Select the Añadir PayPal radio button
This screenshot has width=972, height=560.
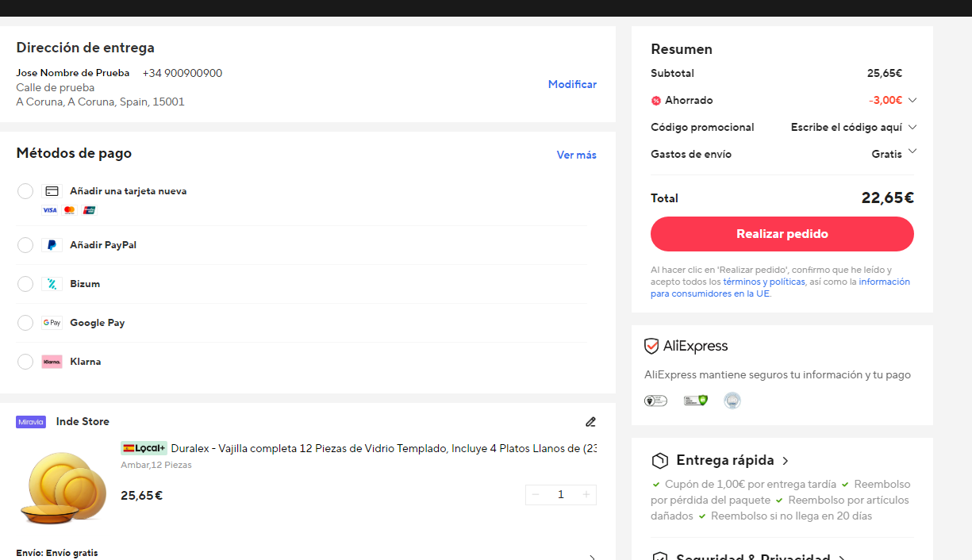pos(25,245)
